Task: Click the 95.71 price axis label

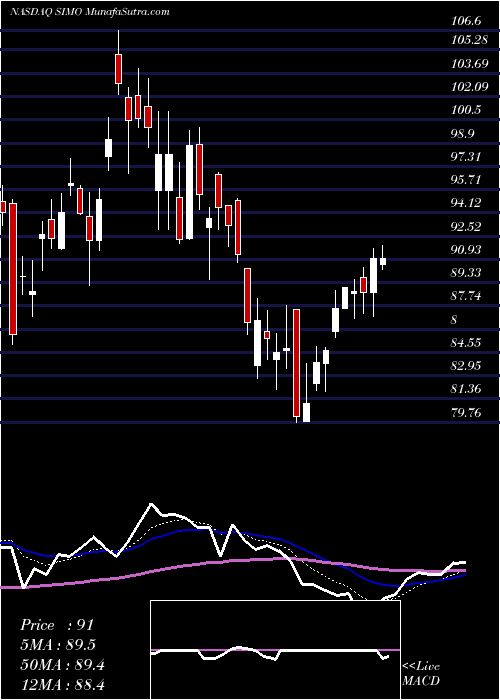Action: [x=467, y=180]
